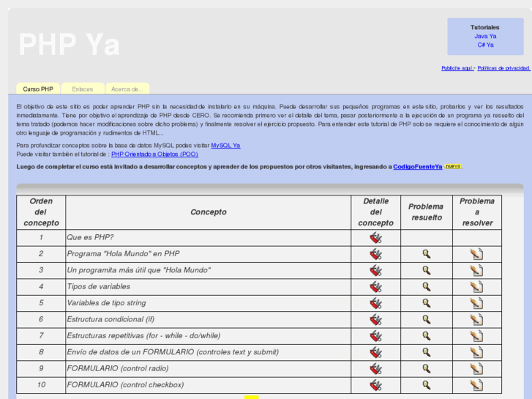Select the text Tipos de variables
This screenshot has height=399, width=532.
pos(98,286)
